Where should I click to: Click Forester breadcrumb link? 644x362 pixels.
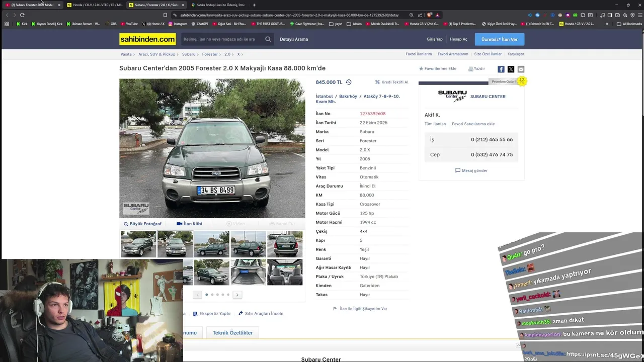pyautogui.click(x=210, y=54)
